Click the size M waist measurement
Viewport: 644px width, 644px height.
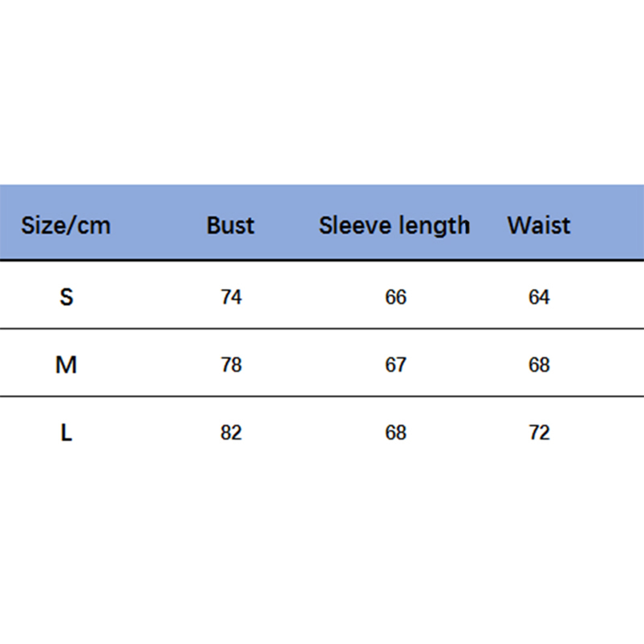tap(539, 365)
